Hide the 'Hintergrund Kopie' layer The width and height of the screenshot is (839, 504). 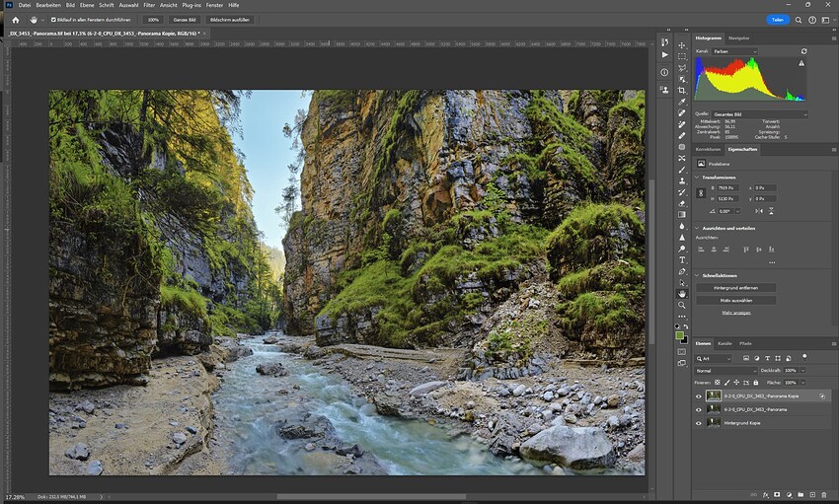(698, 423)
